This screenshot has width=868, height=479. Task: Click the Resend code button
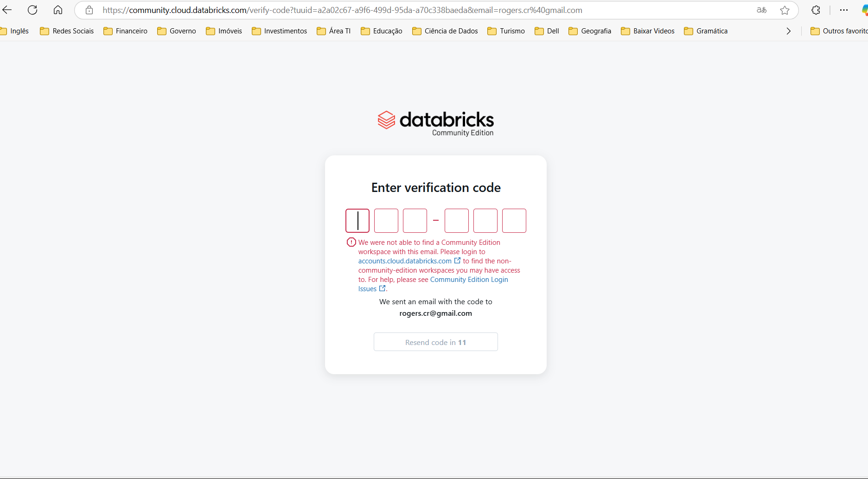point(436,342)
